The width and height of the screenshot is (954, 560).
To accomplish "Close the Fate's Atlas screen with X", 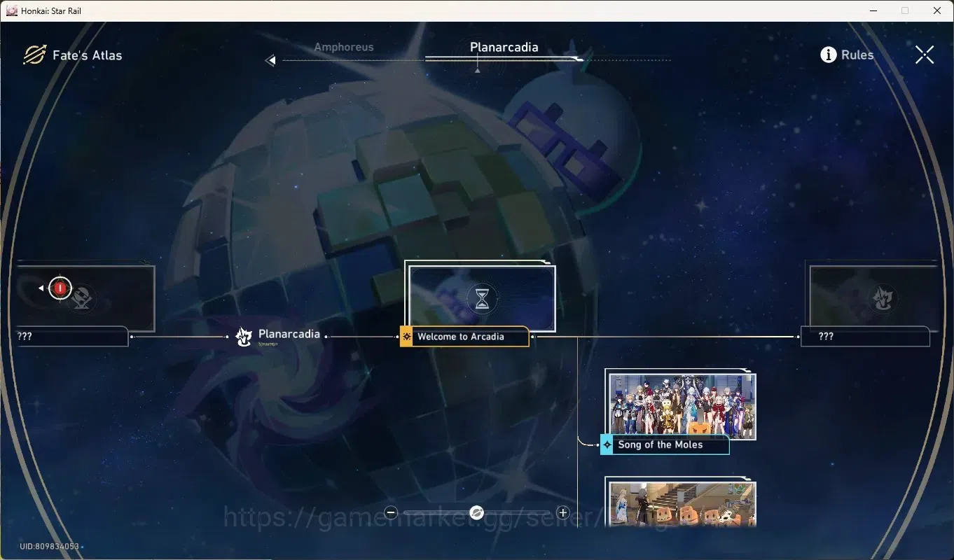I will tap(925, 55).
